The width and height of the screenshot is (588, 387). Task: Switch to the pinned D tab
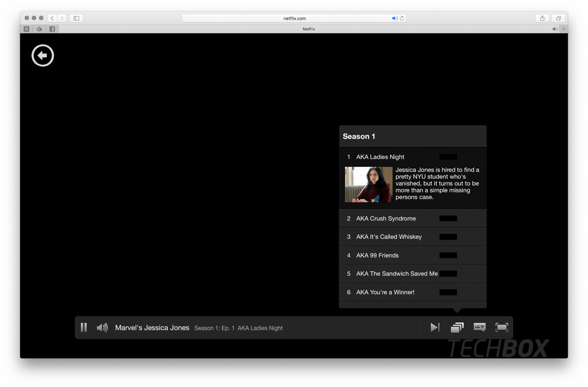(x=27, y=29)
